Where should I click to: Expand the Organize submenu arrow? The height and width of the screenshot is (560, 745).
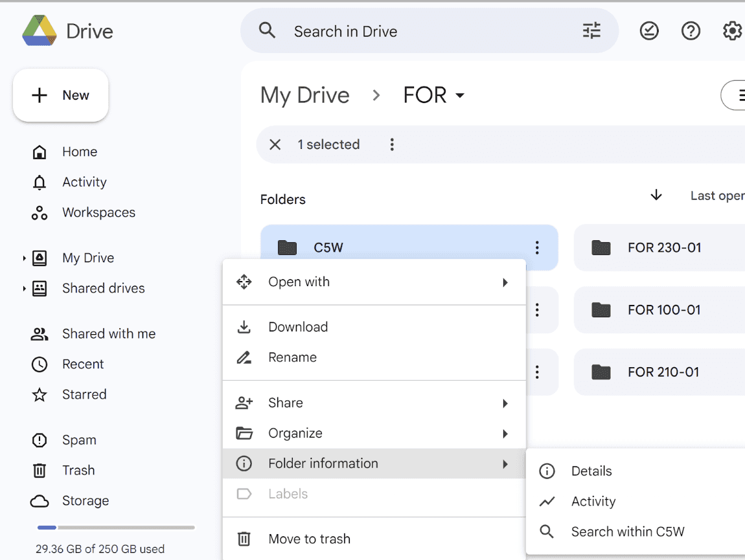505,434
